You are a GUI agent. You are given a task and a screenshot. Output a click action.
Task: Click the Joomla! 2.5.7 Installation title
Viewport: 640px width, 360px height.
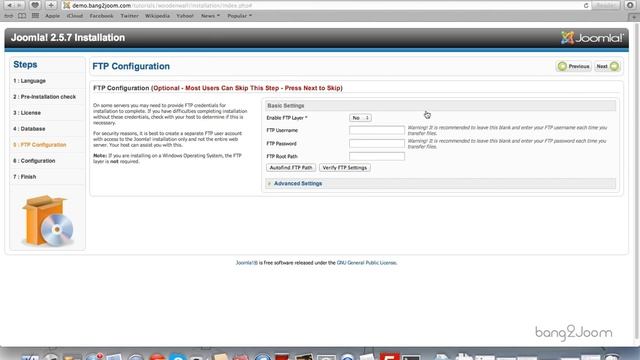pyautogui.click(x=68, y=38)
